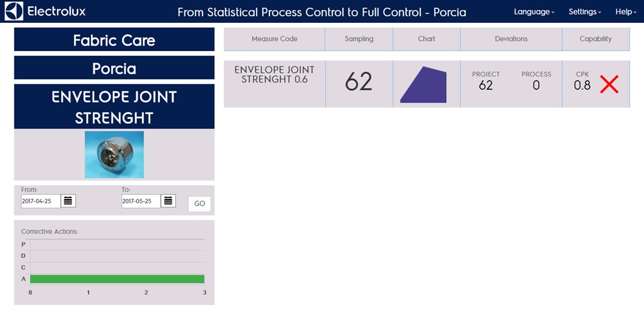Viewport: 644px width, 311px height.
Task: Click the Measure Code column header
Action: 274,39
